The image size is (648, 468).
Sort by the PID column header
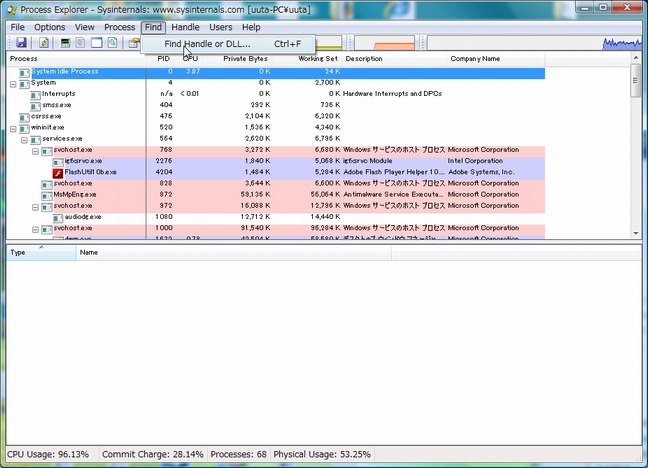(x=160, y=59)
